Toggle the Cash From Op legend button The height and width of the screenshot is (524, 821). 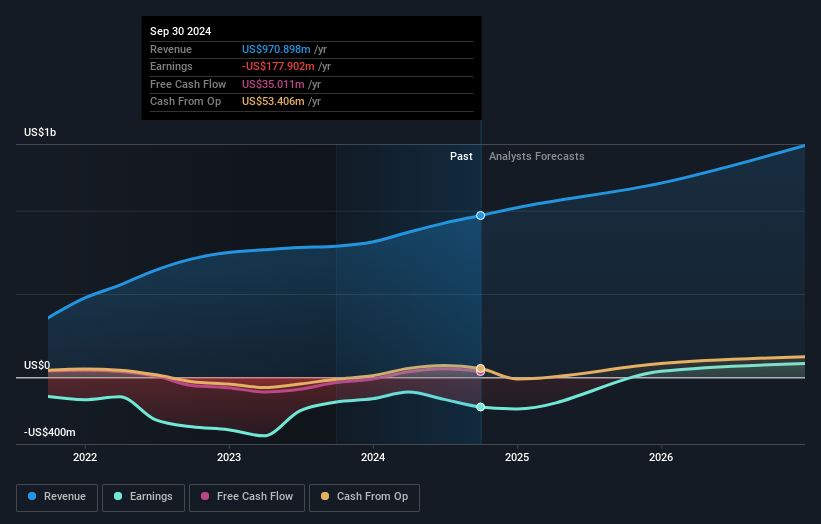tap(364, 497)
